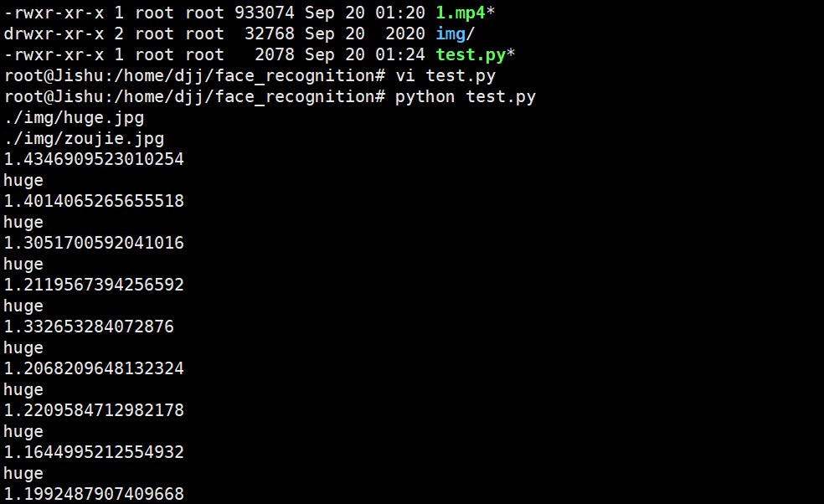Click the value 1.4346909523010254

[x=94, y=159]
